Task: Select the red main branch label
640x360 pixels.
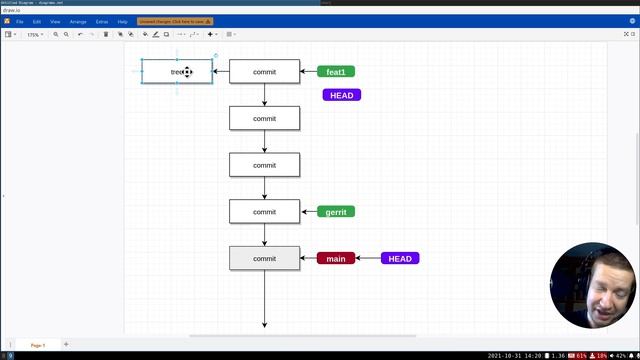Action: [x=336, y=258]
